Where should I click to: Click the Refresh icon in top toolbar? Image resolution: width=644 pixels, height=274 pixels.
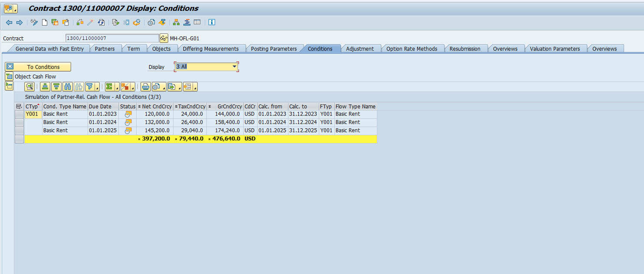[101, 22]
